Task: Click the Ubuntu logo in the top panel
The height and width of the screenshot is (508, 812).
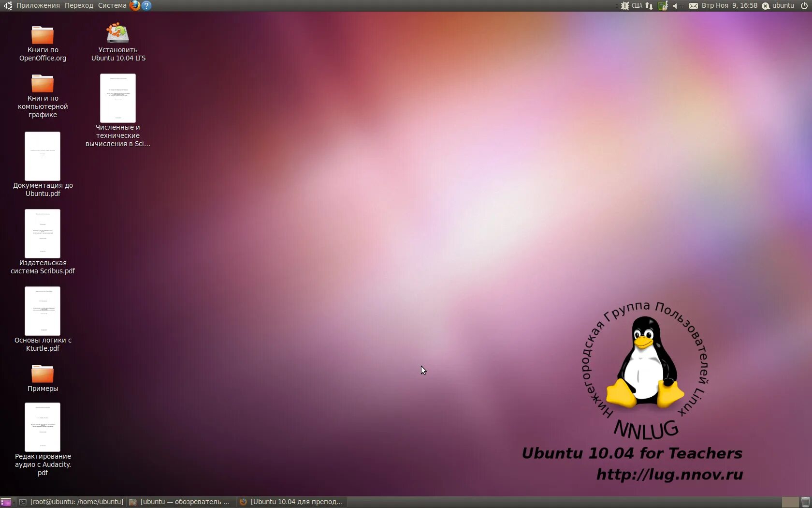Action: tap(8, 5)
